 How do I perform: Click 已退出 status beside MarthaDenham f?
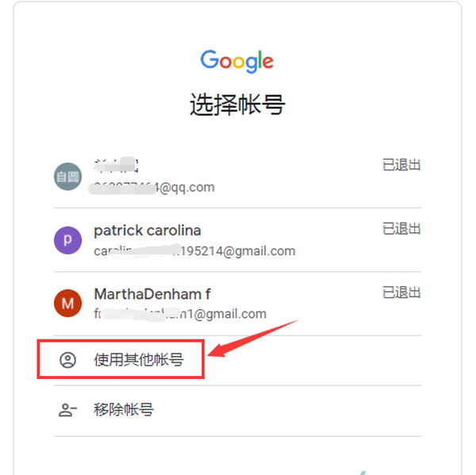(x=401, y=293)
